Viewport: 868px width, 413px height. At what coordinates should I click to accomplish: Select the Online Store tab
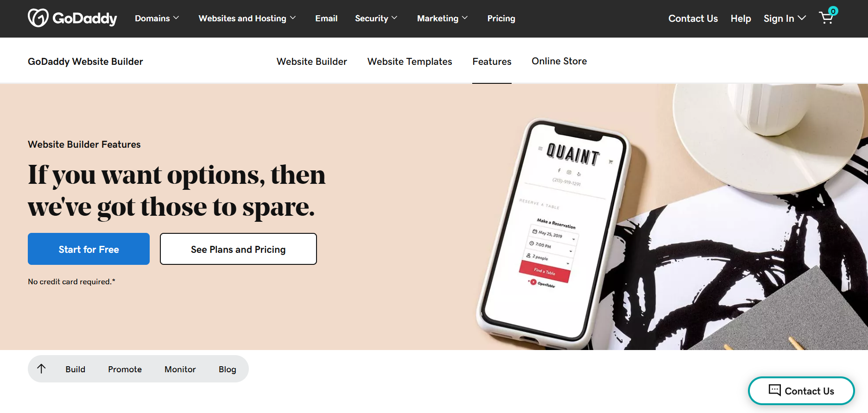(559, 61)
